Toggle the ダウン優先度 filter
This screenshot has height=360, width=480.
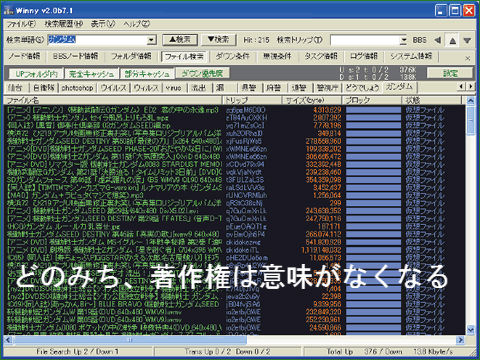tap(202, 73)
